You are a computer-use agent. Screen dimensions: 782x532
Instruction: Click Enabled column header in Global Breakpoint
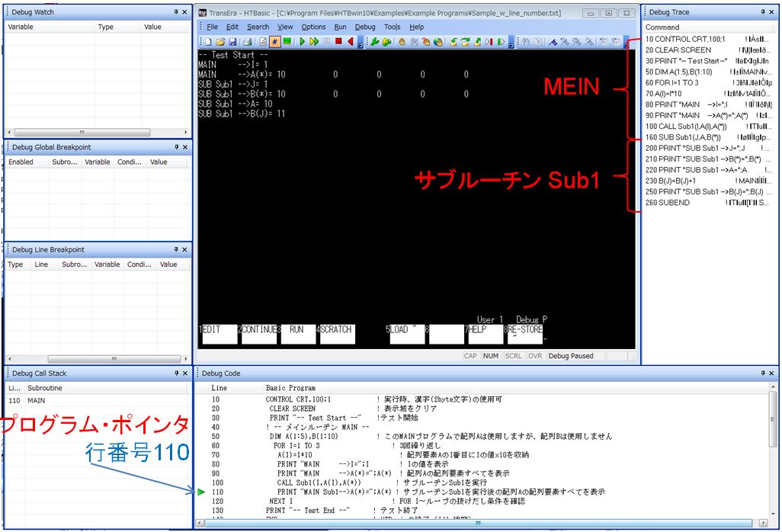point(27,162)
